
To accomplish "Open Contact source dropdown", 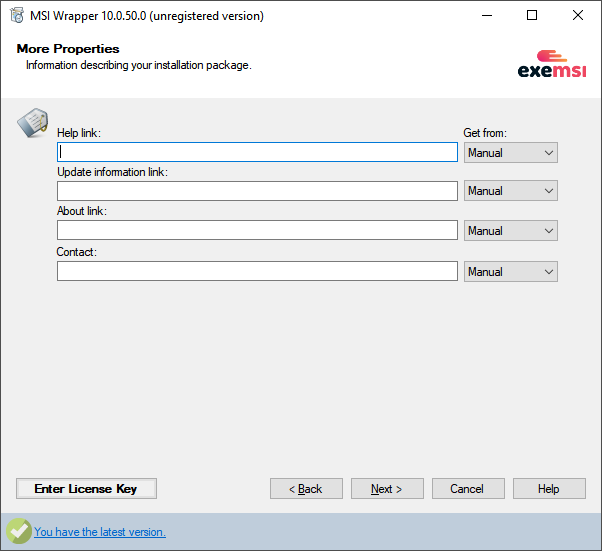I will point(511,271).
